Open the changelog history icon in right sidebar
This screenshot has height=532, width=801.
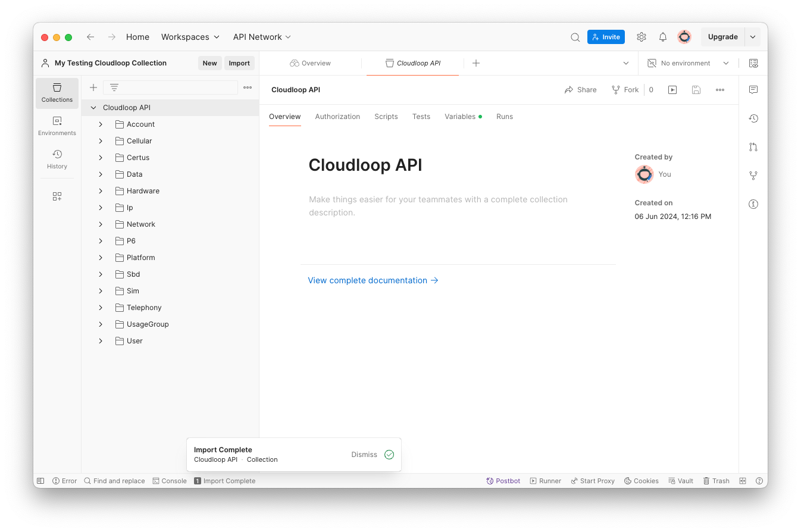pos(753,118)
